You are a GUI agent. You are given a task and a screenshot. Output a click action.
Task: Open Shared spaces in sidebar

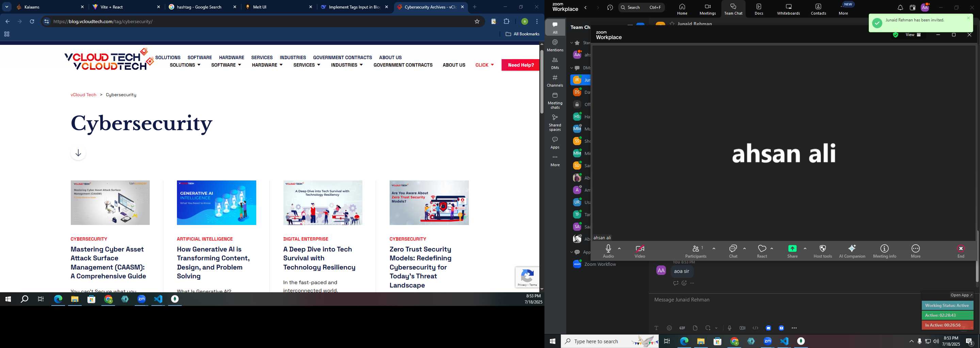[555, 123]
